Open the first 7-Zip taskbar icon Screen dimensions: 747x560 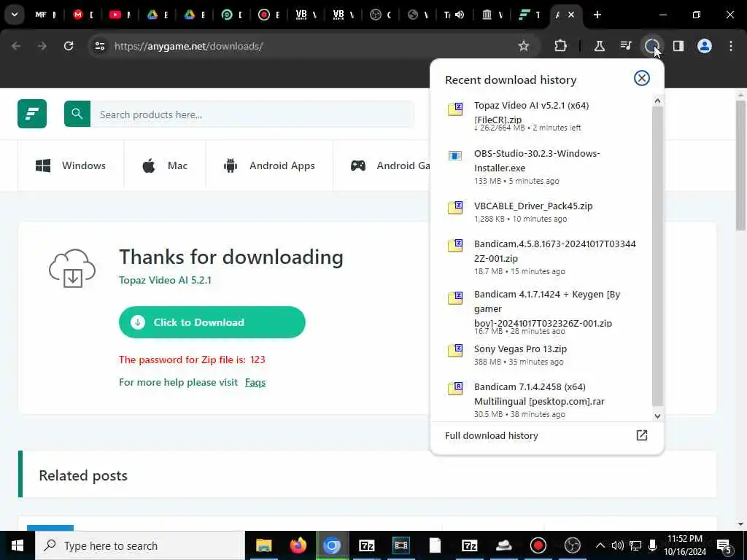pos(366,545)
